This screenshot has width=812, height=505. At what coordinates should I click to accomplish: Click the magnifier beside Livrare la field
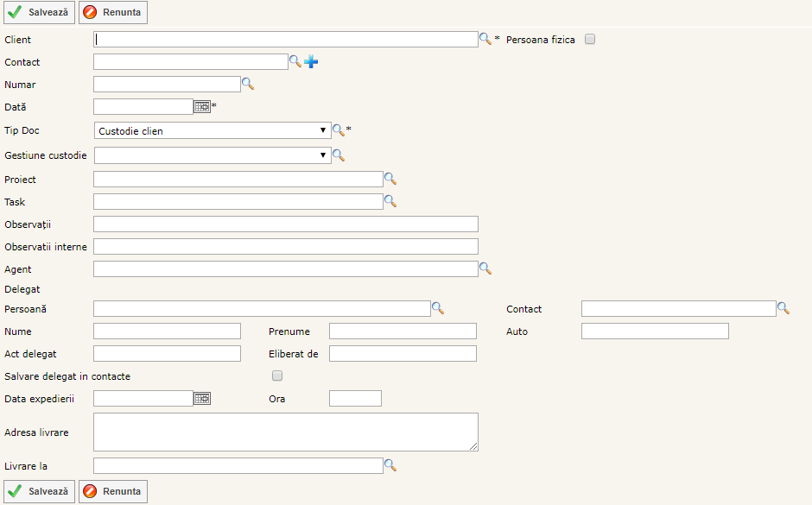390,465
